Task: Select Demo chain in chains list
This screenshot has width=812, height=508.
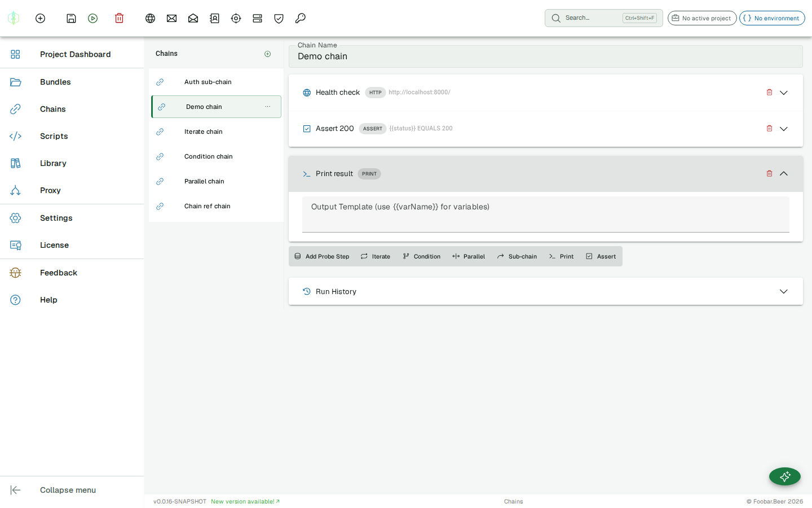Action: (216, 107)
